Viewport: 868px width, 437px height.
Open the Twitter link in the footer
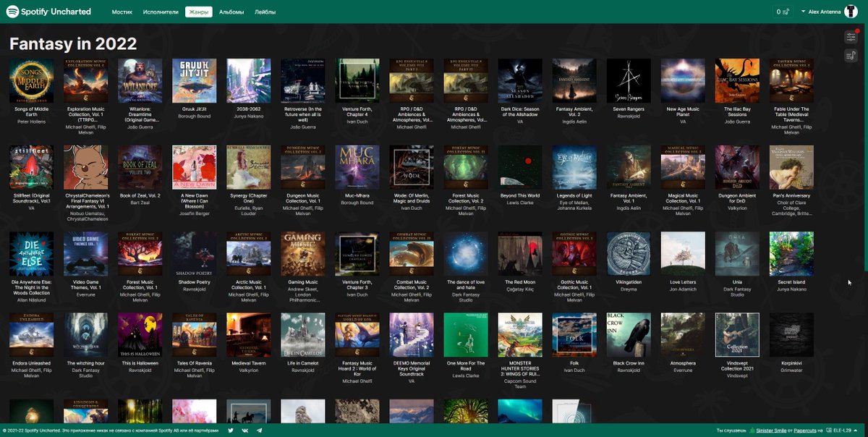(x=231, y=430)
